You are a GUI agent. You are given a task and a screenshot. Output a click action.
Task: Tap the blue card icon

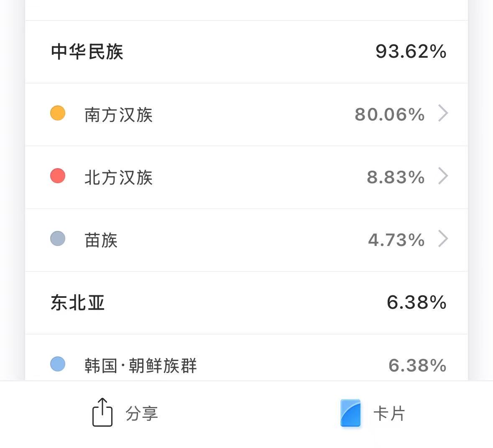click(350, 413)
